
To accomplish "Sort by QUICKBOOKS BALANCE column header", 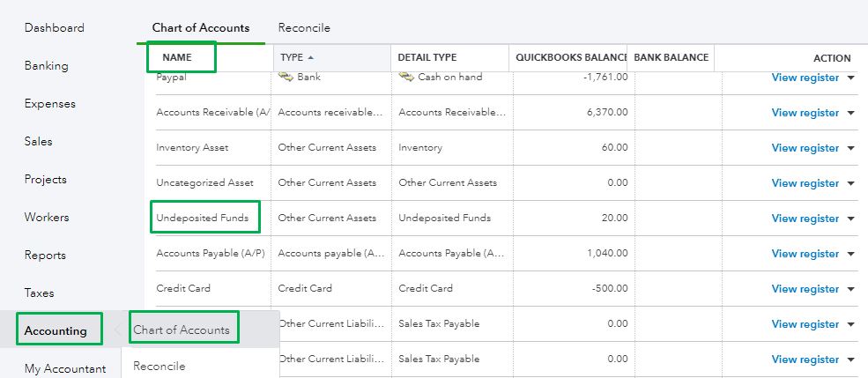I will click(572, 57).
